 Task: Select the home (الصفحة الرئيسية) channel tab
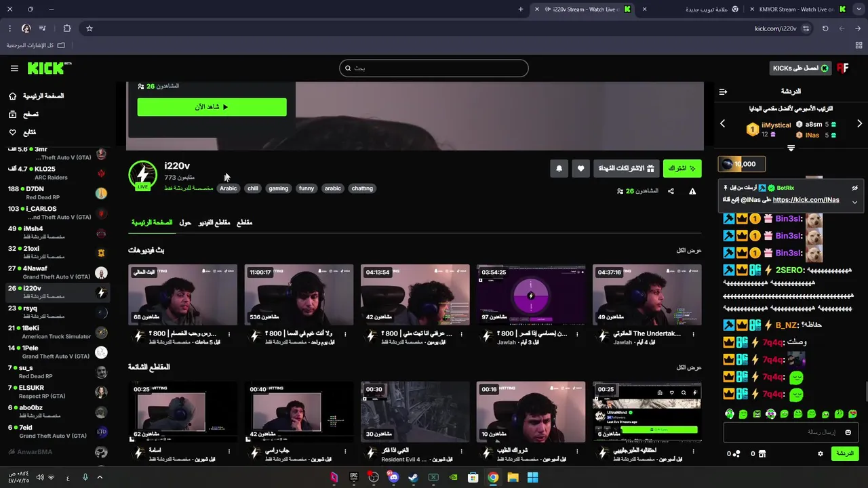(152, 222)
